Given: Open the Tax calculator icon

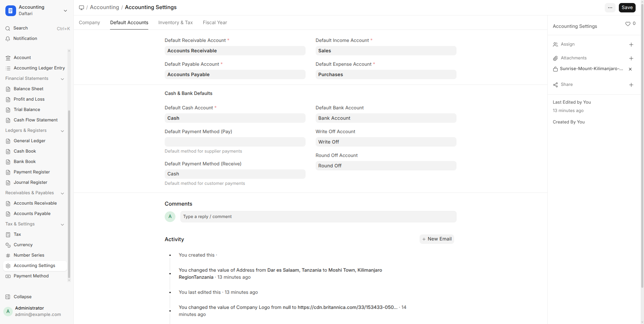Looking at the screenshot, I should [8, 235].
